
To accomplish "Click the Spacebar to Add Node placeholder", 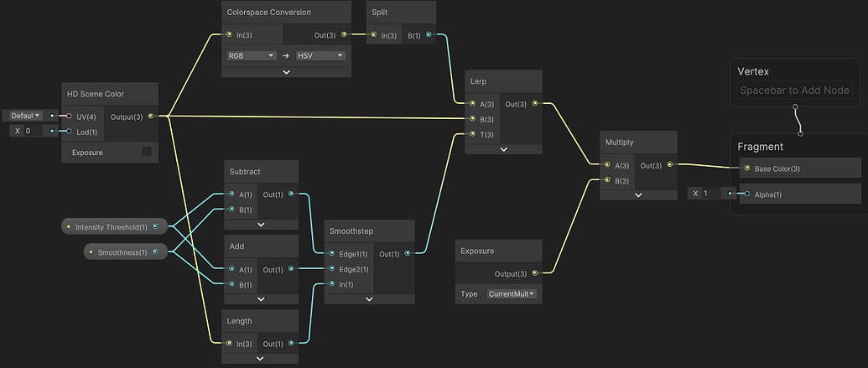I will click(x=794, y=91).
